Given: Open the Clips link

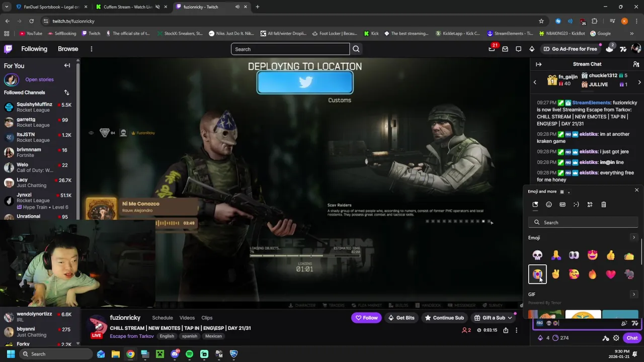Looking at the screenshot, I should tap(207, 318).
